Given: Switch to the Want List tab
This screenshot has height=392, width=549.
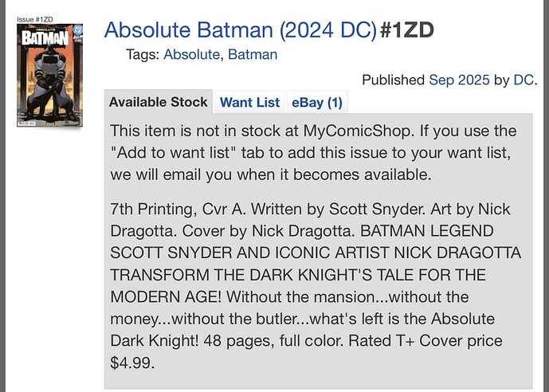Looking at the screenshot, I should pos(249,102).
